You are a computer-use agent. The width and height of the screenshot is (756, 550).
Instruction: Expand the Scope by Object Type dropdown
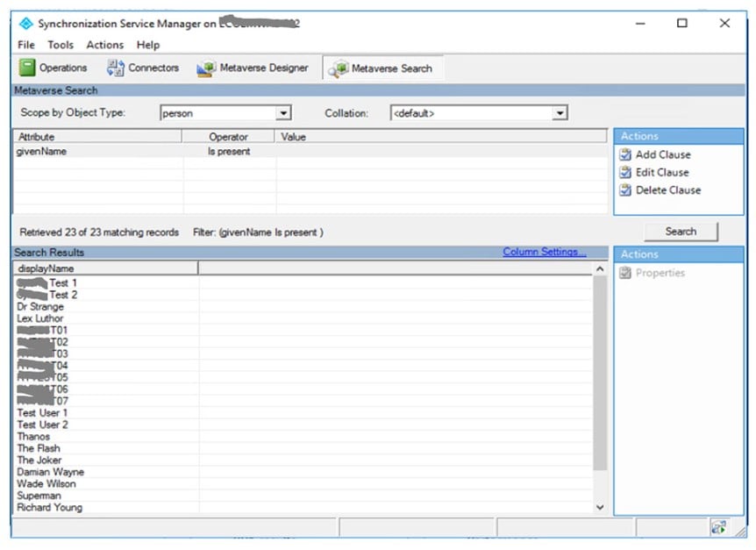tap(283, 113)
